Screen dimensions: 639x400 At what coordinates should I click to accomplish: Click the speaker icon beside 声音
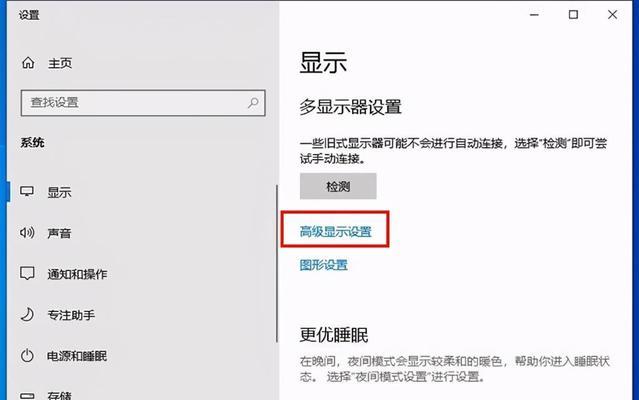click(x=27, y=233)
